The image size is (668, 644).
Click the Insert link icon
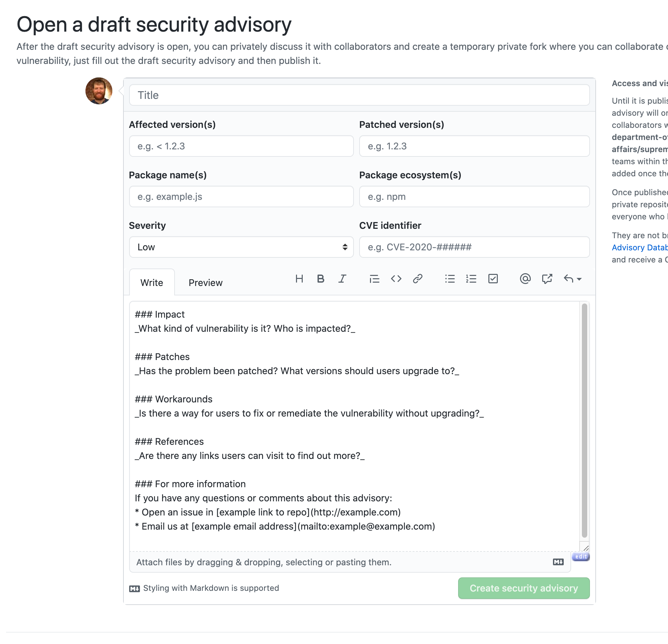(x=417, y=278)
